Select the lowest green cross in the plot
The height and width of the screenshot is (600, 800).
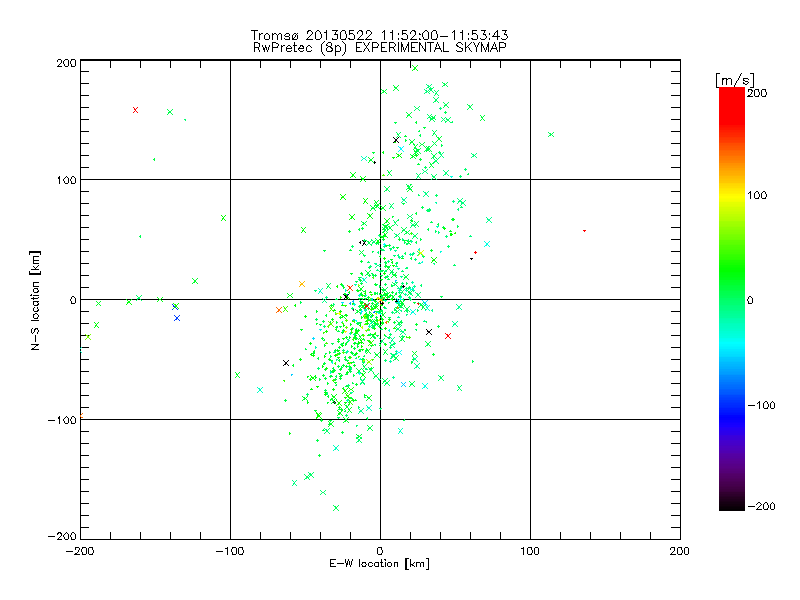(x=336, y=508)
